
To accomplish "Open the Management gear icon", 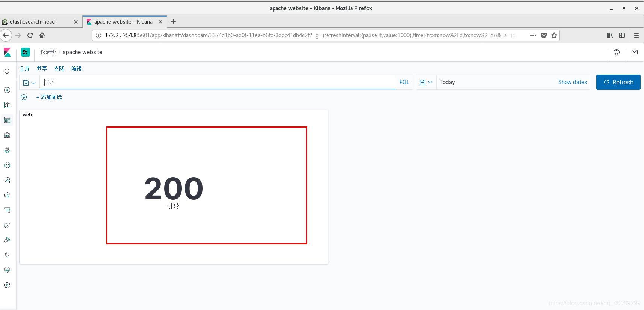I will point(7,285).
